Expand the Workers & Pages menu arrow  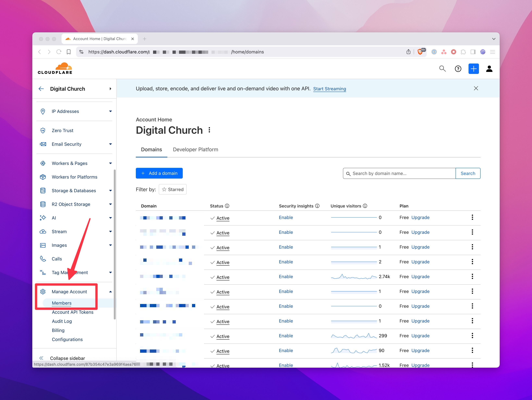pos(110,163)
